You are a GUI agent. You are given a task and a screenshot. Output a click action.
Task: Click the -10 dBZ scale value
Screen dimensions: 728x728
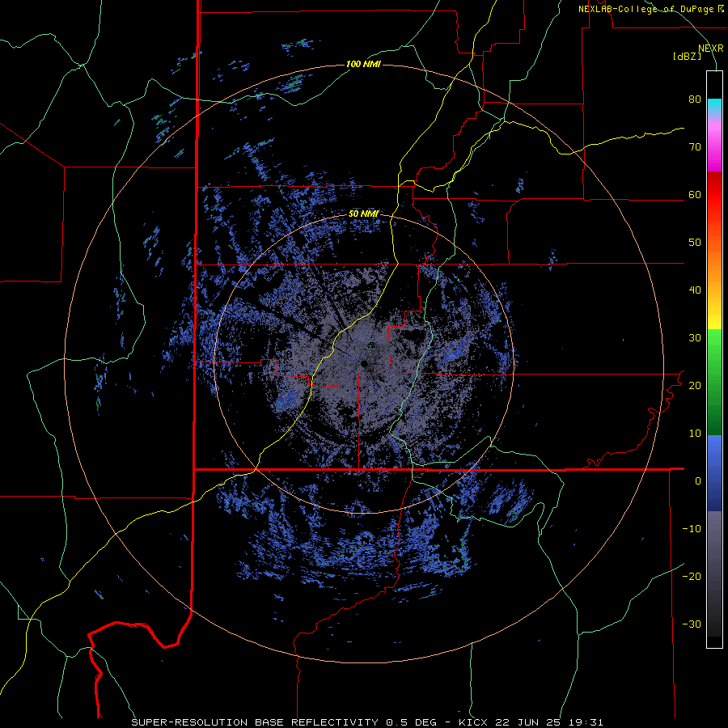tap(692, 528)
